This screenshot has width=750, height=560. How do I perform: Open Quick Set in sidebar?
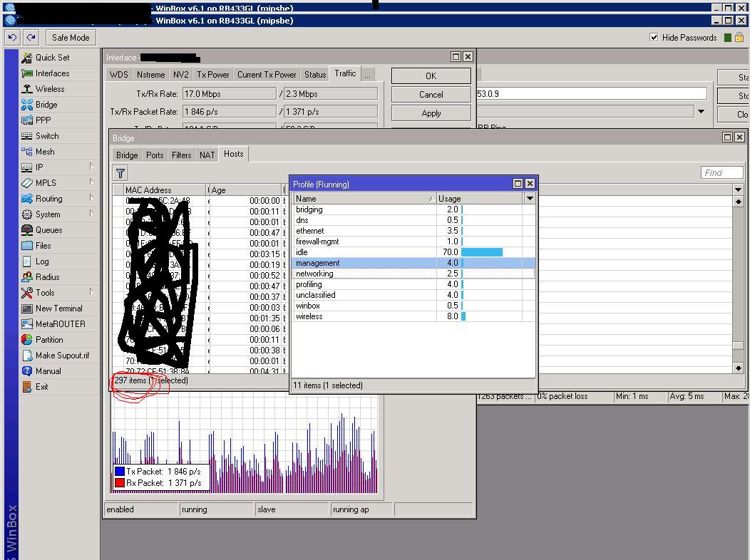[x=52, y=58]
